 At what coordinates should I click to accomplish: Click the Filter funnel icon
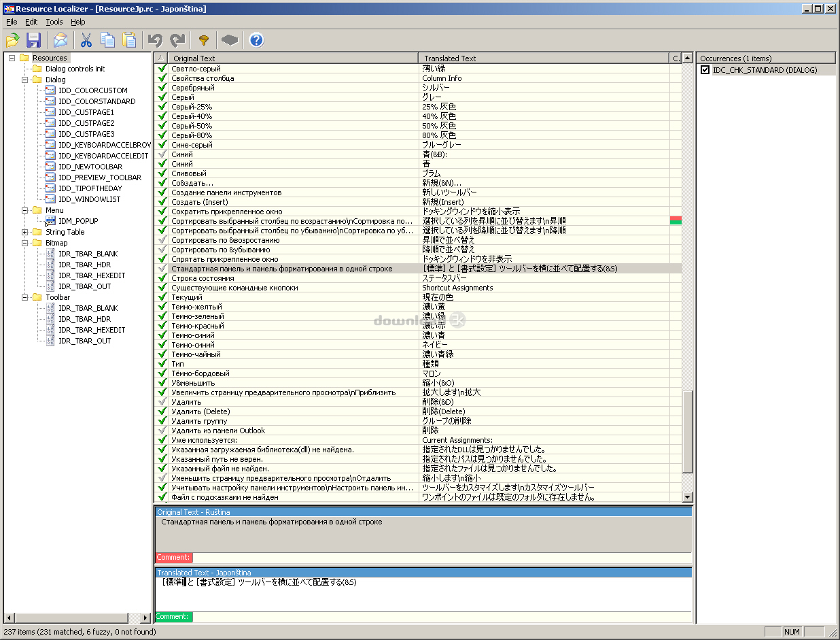coord(203,40)
